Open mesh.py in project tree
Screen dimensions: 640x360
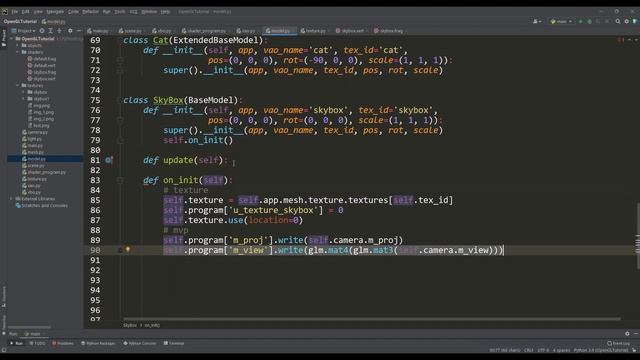(x=33, y=152)
